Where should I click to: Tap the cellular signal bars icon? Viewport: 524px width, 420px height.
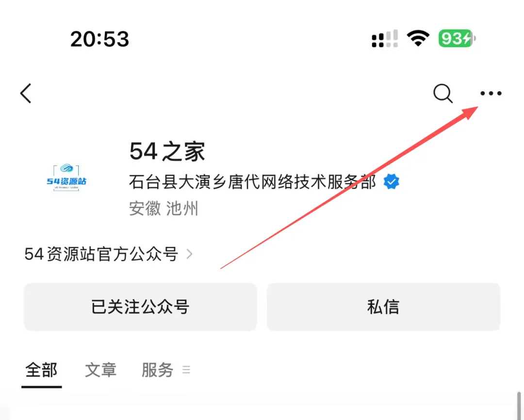tap(385, 39)
